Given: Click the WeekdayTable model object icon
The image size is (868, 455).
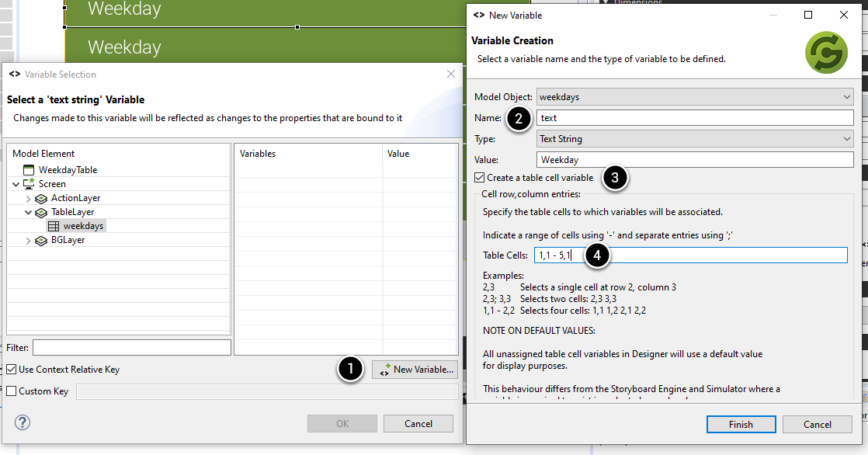Looking at the screenshot, I should click(x=28, y=169).
